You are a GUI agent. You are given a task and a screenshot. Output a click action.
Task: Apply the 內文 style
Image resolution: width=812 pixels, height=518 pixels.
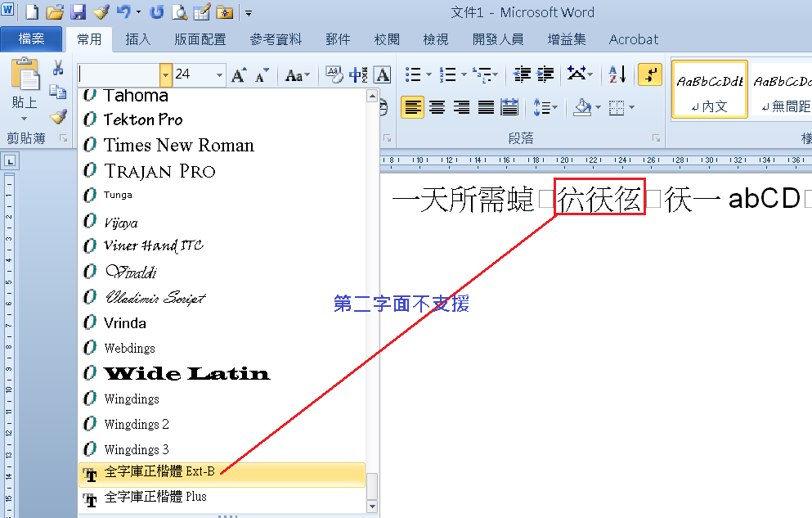[x=710, y=90]
